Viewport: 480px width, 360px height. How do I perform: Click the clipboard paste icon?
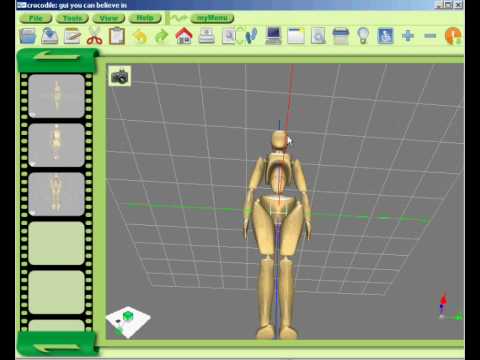pyautogui.click(x=117, y=36)
